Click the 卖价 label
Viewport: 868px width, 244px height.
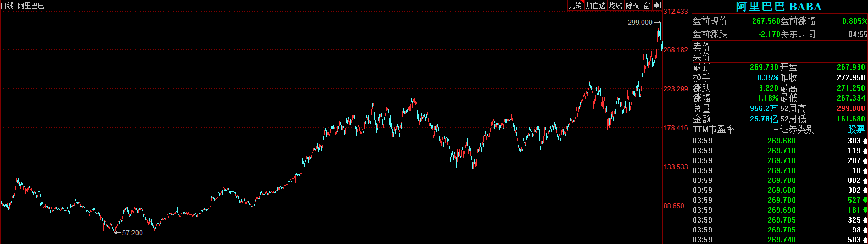(x=701, y=47)
